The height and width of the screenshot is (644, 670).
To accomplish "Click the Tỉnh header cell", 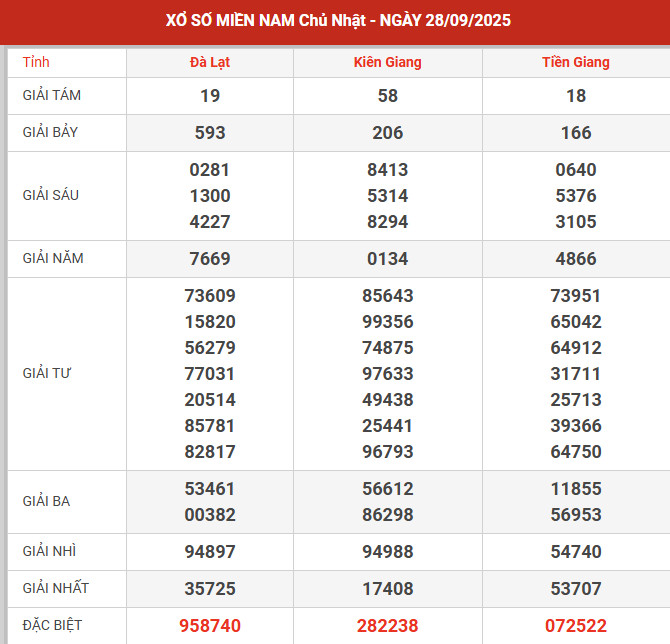I will 36,62.
